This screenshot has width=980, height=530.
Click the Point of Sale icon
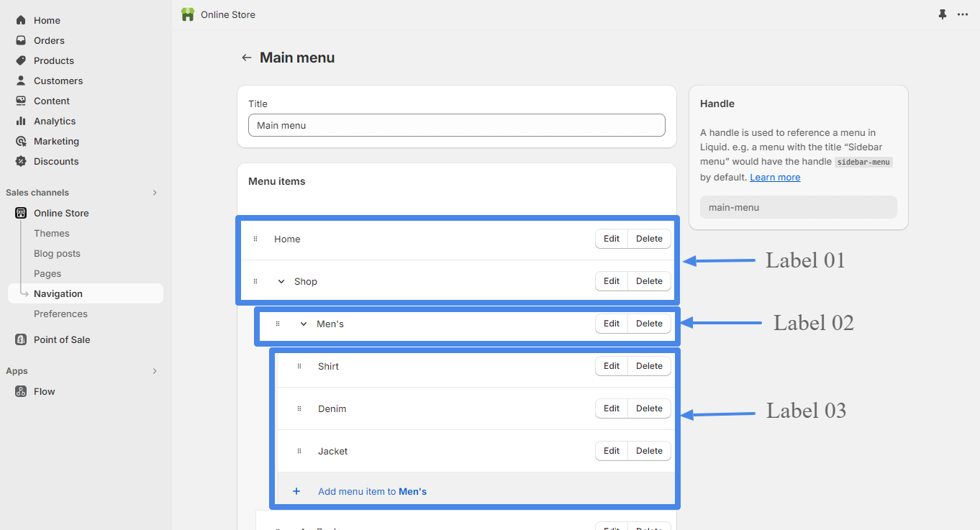[x=21, y=339]
